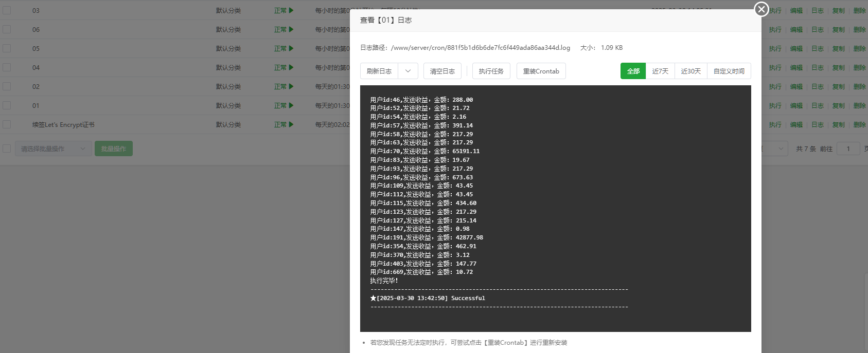Click the log line for 用户id:70
The image size is (868, 353).
point(425,151)
